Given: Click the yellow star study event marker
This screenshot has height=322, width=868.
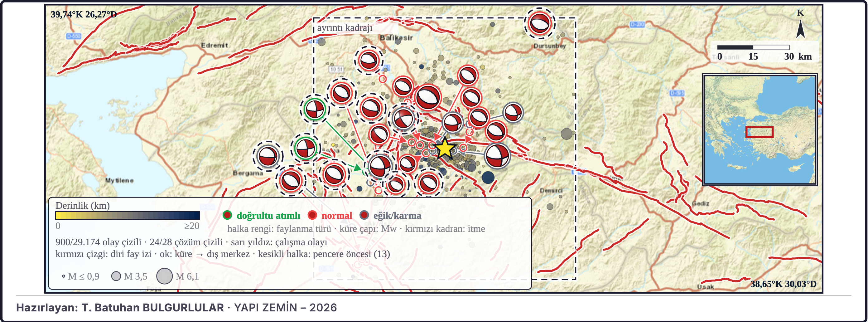Looking at the screenshot, I should tap(445, 148).
